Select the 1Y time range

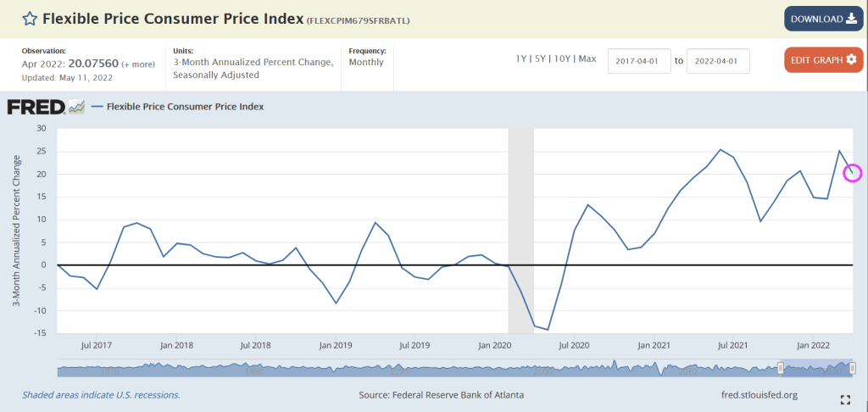(522, 58)
